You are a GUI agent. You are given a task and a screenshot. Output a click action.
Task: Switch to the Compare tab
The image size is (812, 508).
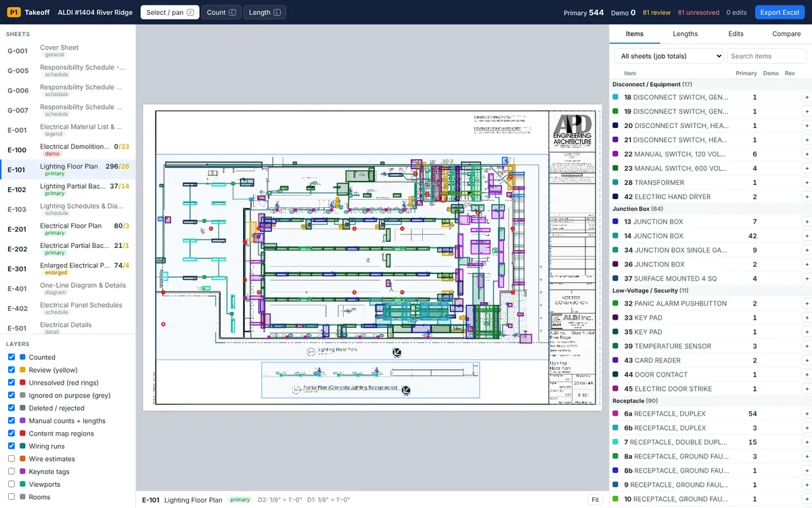786,34
